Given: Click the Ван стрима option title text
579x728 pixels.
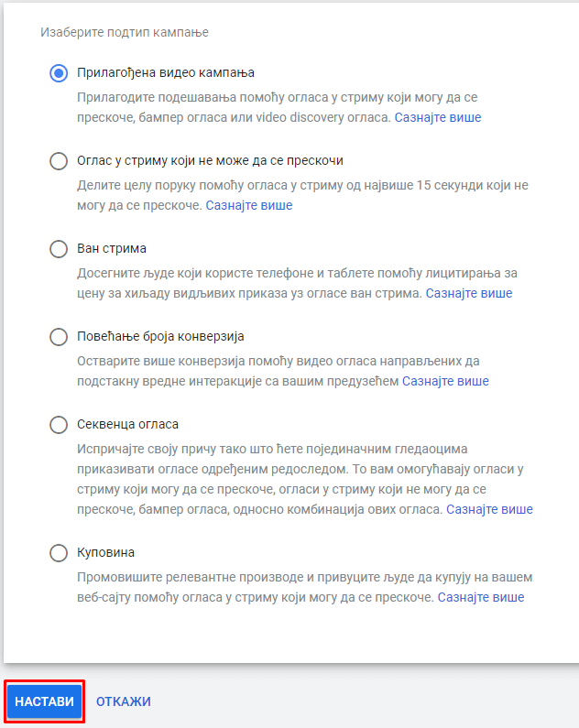Looking at the screenshot, I should point(112,249).
